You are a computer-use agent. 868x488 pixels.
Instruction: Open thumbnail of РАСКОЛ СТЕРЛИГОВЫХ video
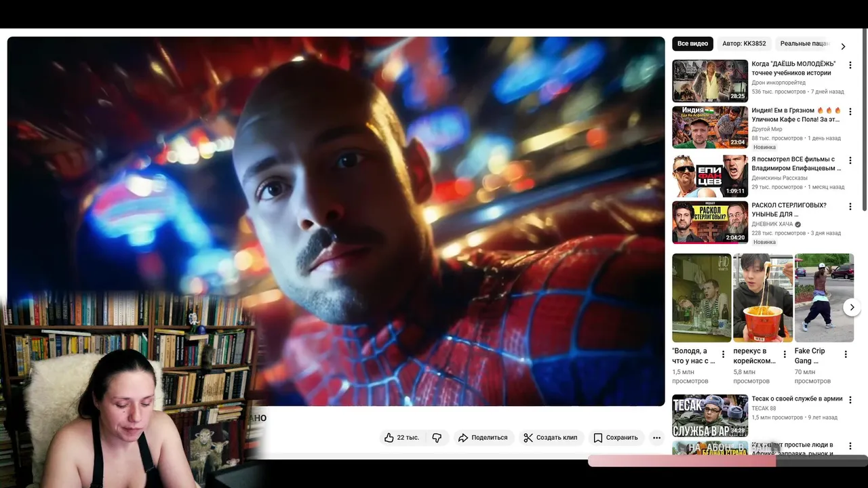click(710, 222)
